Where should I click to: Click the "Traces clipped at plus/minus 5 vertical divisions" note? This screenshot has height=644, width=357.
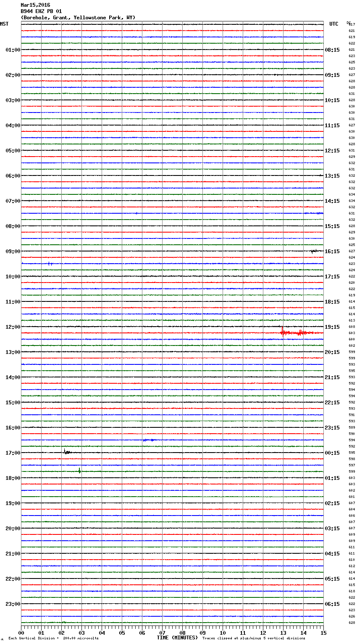254,638
